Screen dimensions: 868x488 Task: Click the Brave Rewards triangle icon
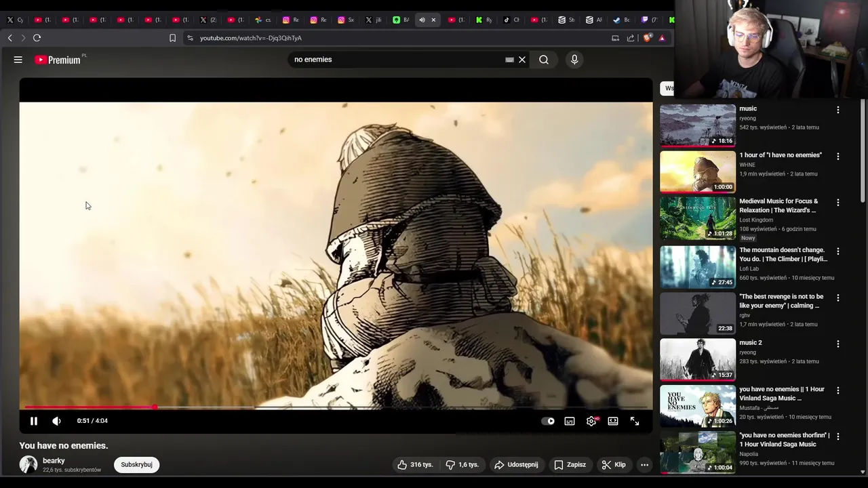point(662,38)
